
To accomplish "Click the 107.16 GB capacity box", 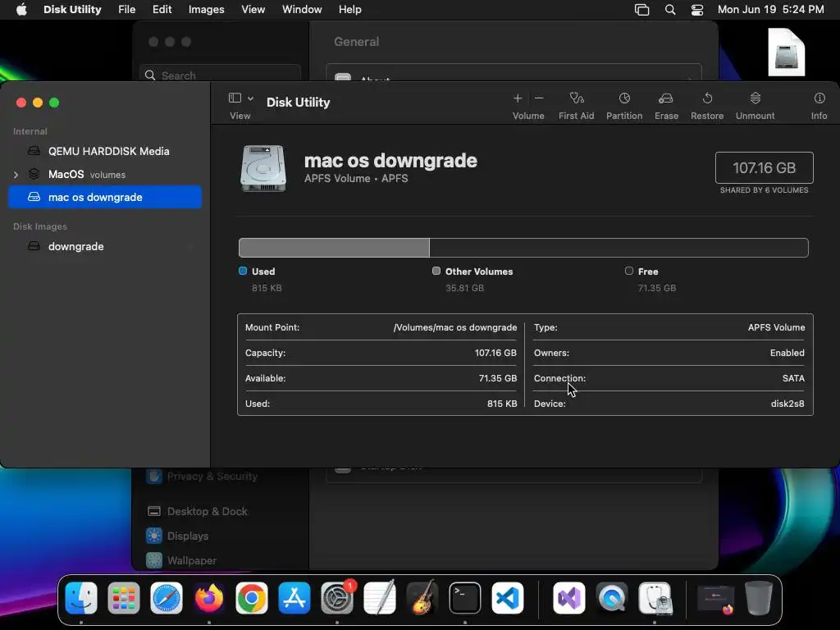I will (x=764, y=167).
